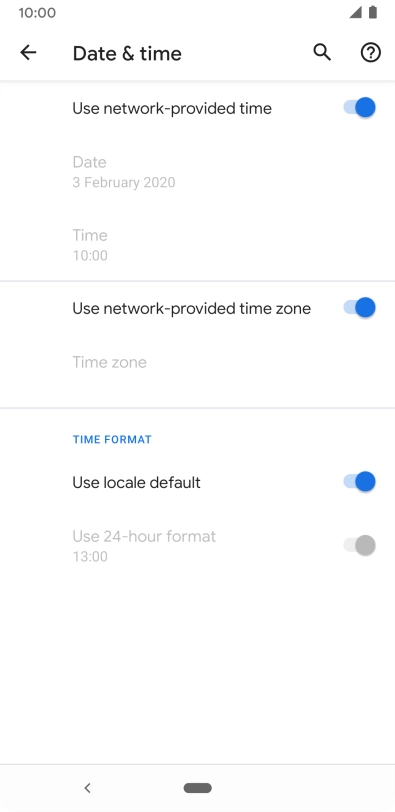Turn off network-provided time zone switch
The height and width of the screenshot is (812, 395).
click(359, 308)
